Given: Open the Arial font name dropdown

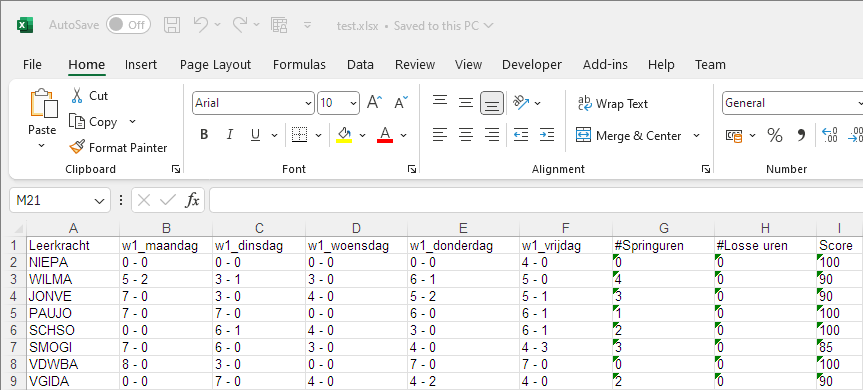Looking at the screenshot, I should [x=308, y=103].
